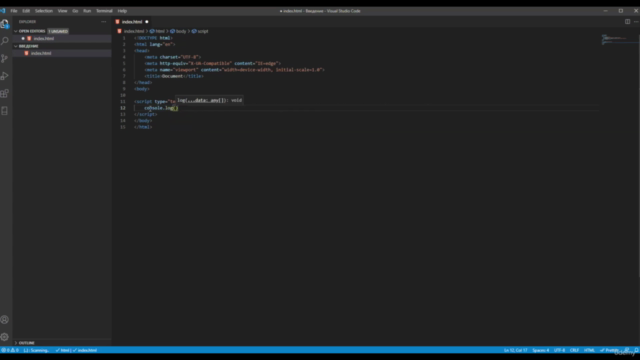Open the Accounts icon in activity bar
640x360 pixels.
tap(5, 320)
